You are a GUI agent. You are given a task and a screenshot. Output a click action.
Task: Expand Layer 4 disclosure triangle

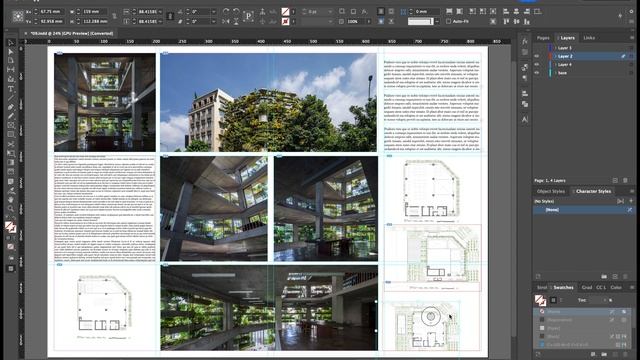pos(556,64)
